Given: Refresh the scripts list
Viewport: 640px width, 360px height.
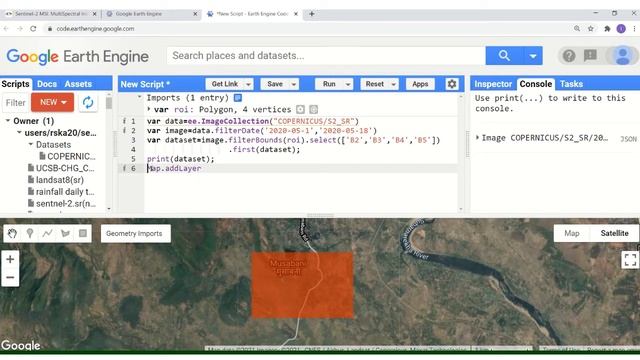Looking at the screenshot, I should (x=88, y=102).
